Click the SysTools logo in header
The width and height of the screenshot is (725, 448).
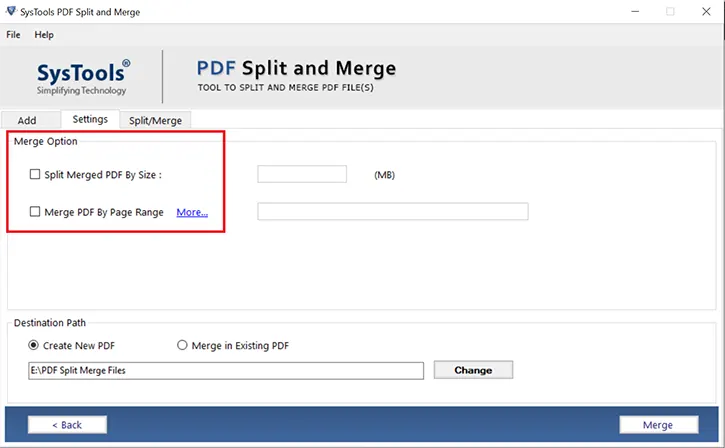coord(83,77)
